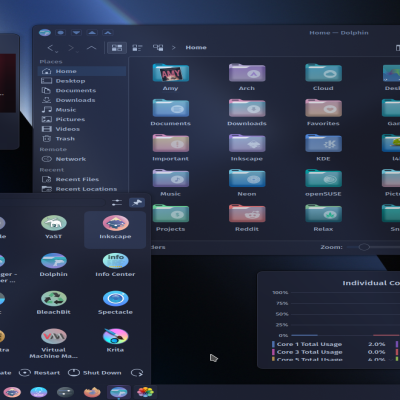Viewport: 400px width, 400px height.
Task: Click the Home breadcrumb in location bar
Action: coord(196,48)
